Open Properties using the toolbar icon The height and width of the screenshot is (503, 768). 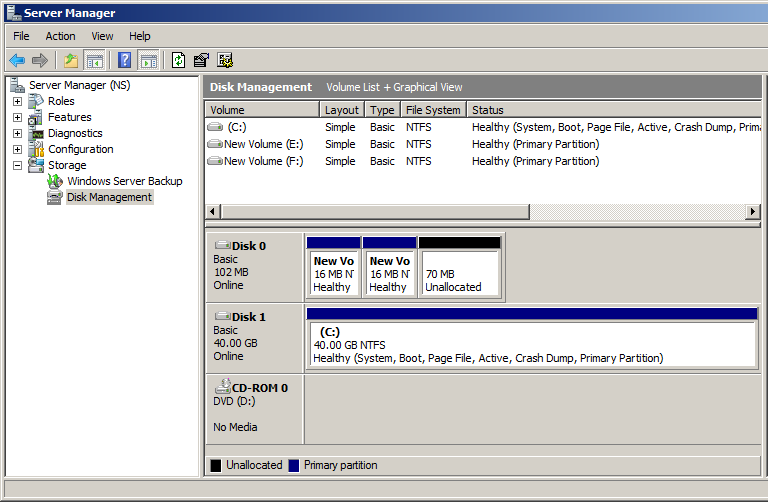(201, 60)
